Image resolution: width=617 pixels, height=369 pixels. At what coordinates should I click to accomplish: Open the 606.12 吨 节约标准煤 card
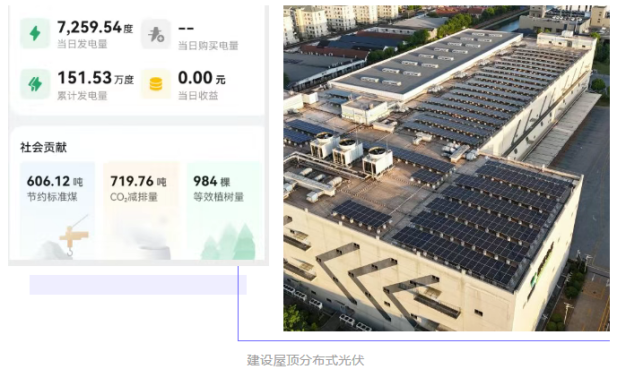click(57, 210)
